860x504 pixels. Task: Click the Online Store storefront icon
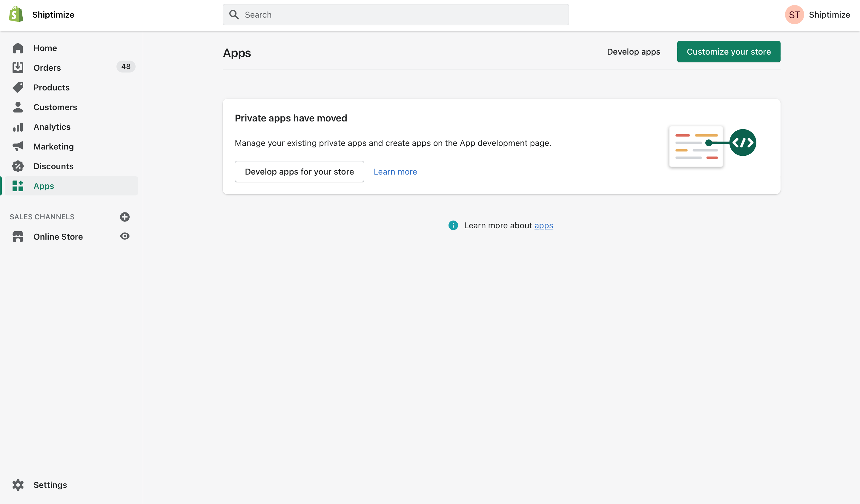[x=18, y=236]
